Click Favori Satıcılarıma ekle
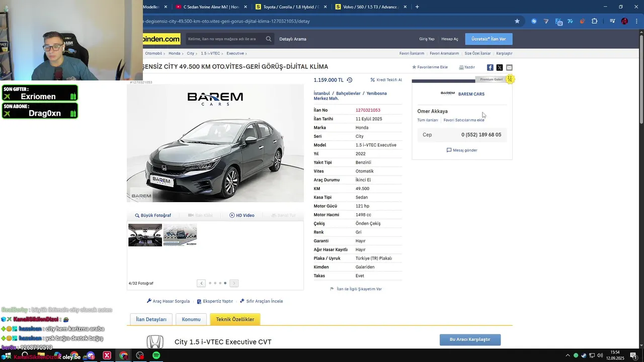 (x=464, y=120)
